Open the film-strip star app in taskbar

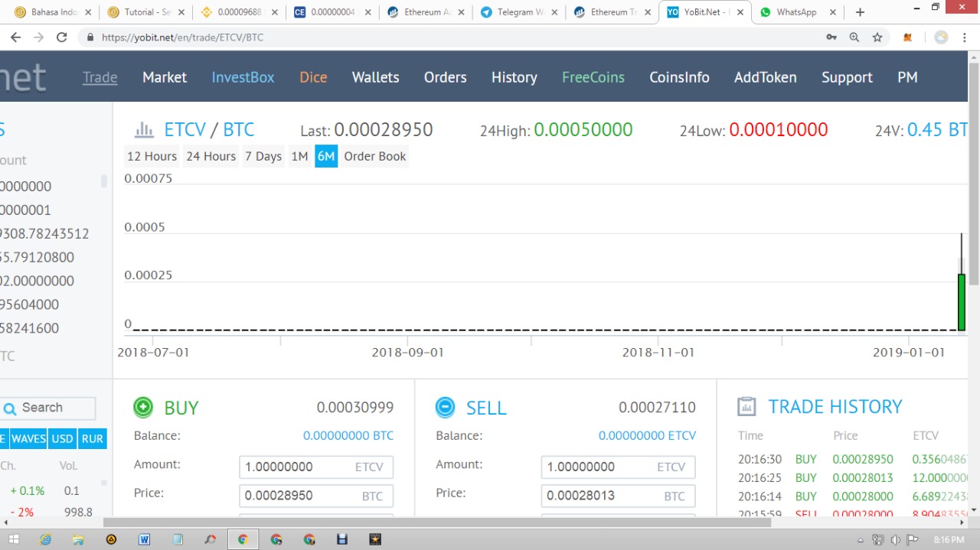pyautogui.click(x=375, y=539)
